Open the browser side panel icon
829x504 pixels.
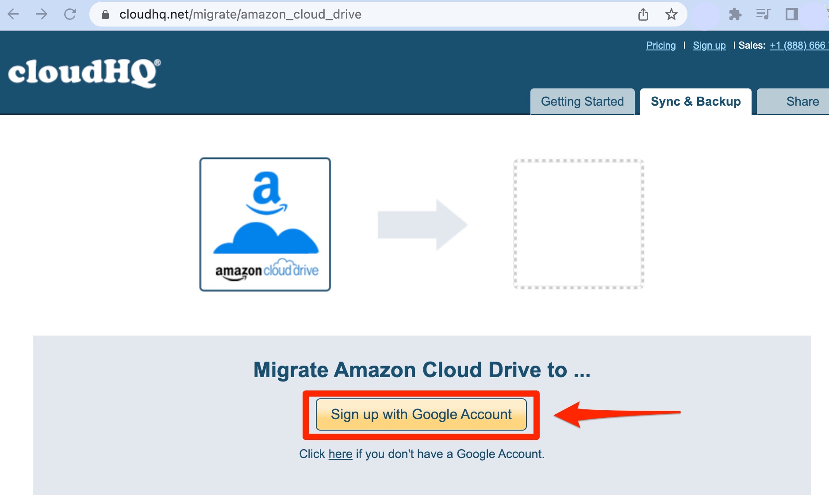coord(792,14)
